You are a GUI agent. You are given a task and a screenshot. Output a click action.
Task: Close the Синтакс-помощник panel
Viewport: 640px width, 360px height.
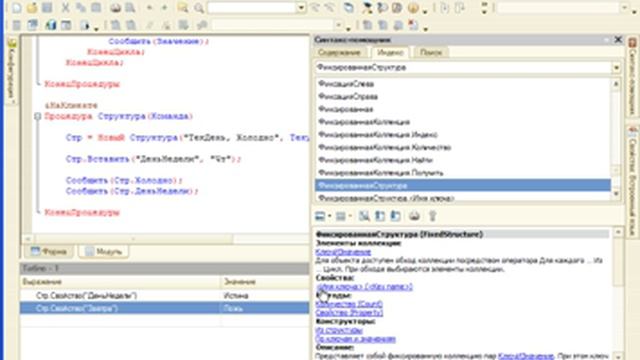pyautogui.click(x=618, y=40)
